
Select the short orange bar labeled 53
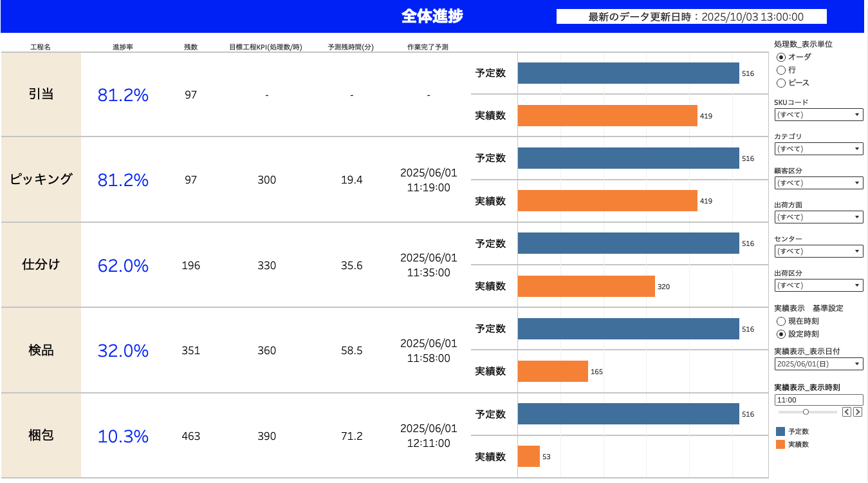pos(529,457)
